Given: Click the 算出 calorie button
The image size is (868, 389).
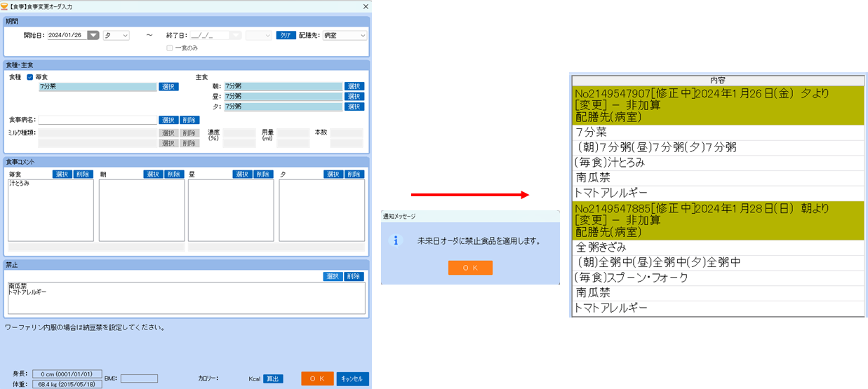Looking at the screenshot, I should point(273,378).
